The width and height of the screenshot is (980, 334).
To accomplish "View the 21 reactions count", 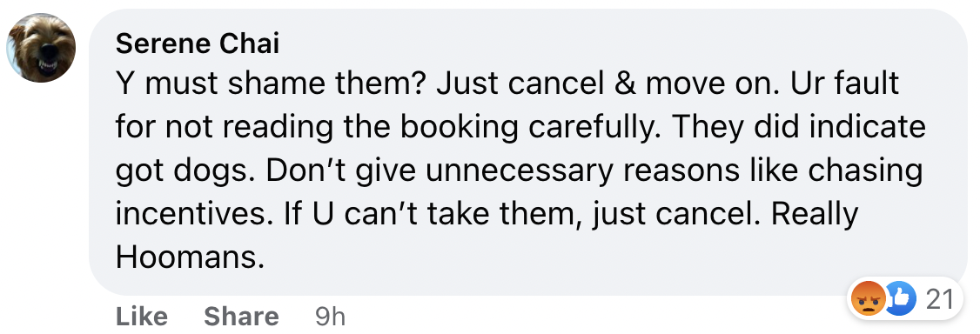I will [939, 300].
